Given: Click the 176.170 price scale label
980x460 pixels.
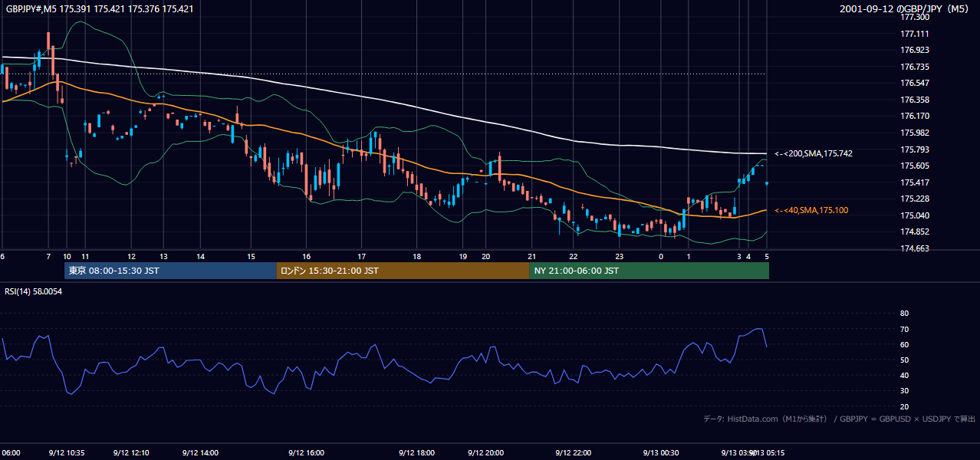Looking at the screenshot, I should pos(914,116).
